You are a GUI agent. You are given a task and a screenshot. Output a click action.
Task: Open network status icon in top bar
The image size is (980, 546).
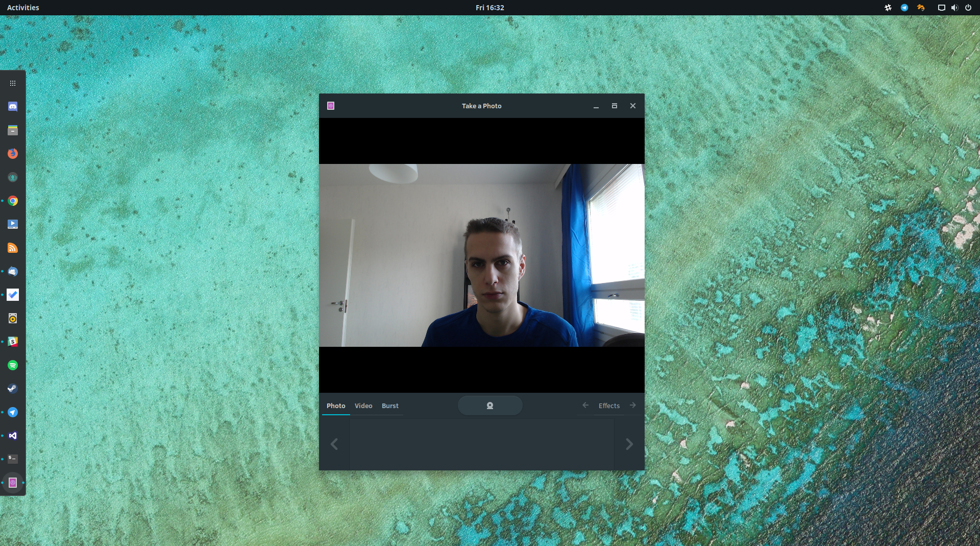tap(942, 8)
